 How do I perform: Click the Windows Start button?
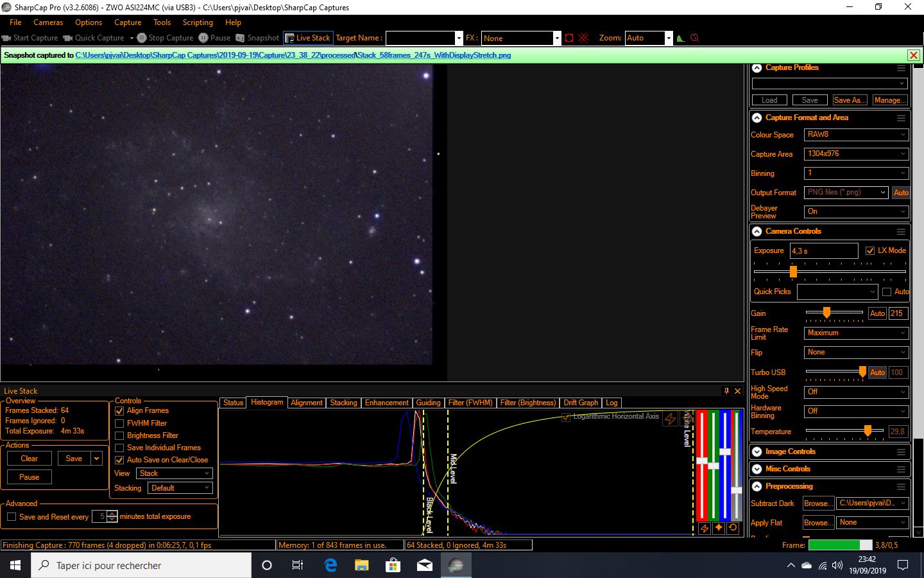[15, 565]
